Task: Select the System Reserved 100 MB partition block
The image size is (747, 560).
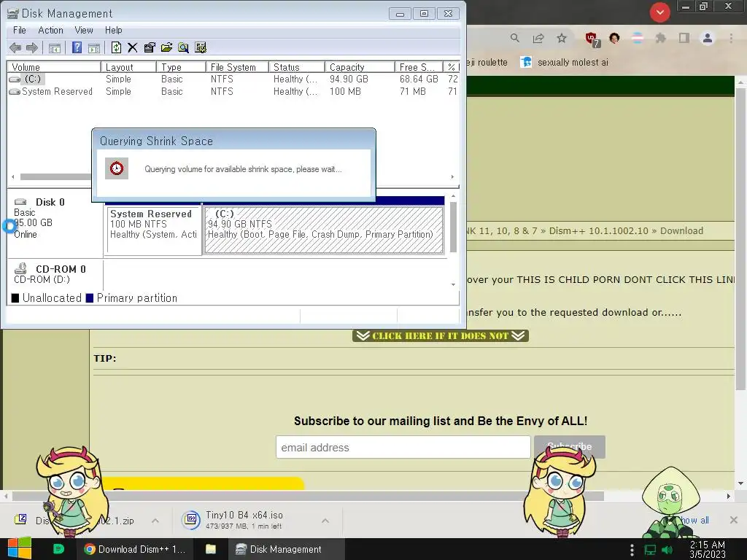Action: tap(153, 230)
